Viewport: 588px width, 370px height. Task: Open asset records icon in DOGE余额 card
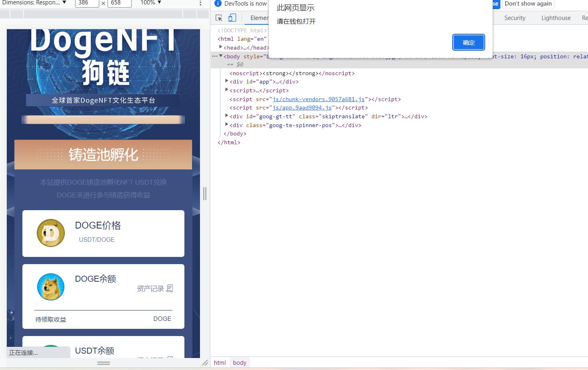[x=170, y=288]
